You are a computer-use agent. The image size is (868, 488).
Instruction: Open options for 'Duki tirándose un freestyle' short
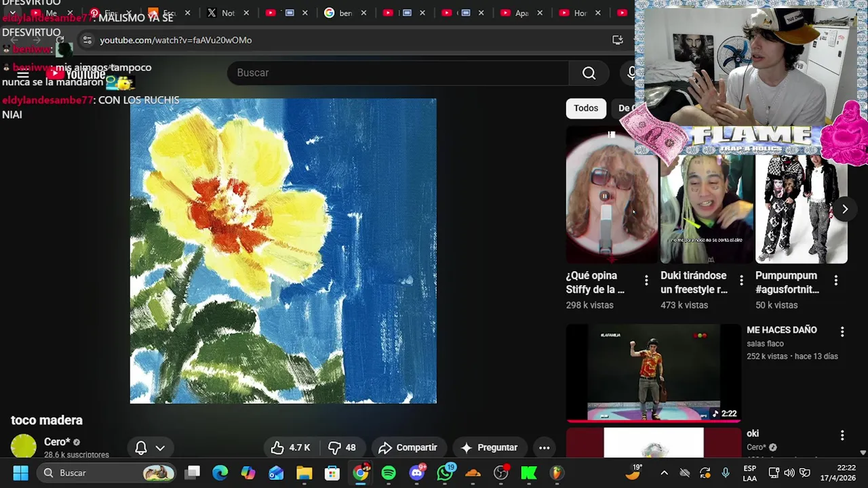coord(741,280)
